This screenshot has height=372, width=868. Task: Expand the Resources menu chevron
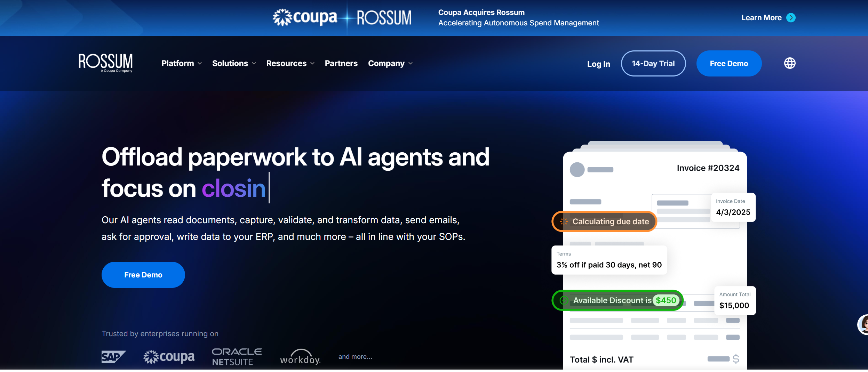pos(312,63)
